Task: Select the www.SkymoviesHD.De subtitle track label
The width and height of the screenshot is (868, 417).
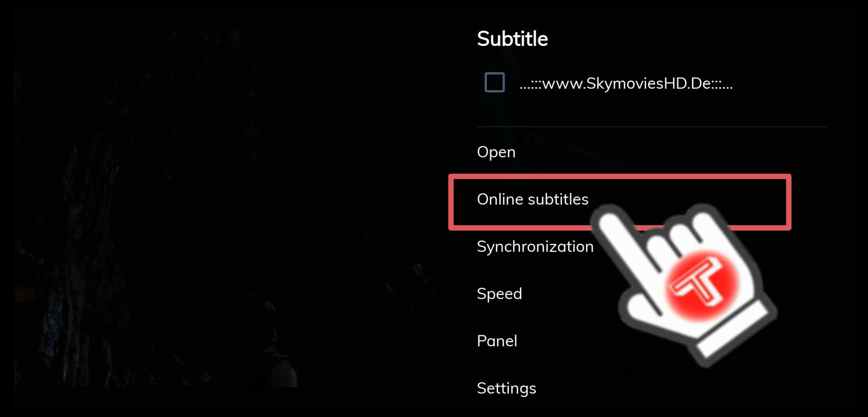Action: click(626, 83)
